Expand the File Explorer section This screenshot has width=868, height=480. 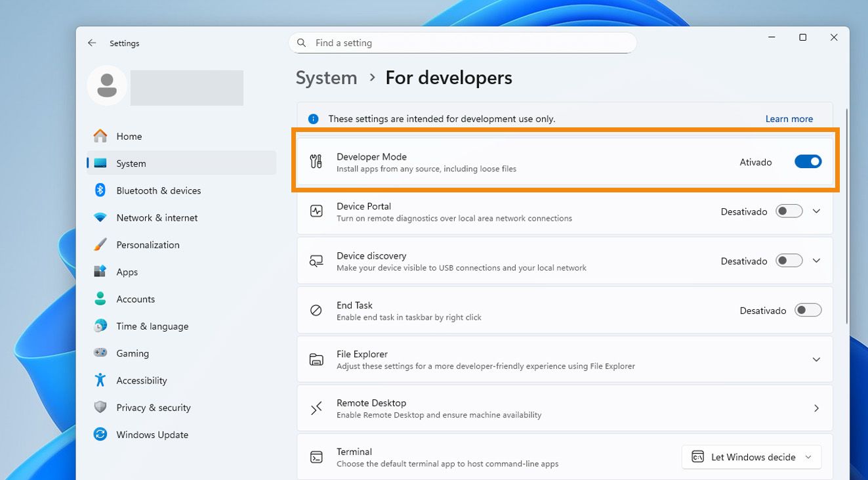tap(816, 360)
